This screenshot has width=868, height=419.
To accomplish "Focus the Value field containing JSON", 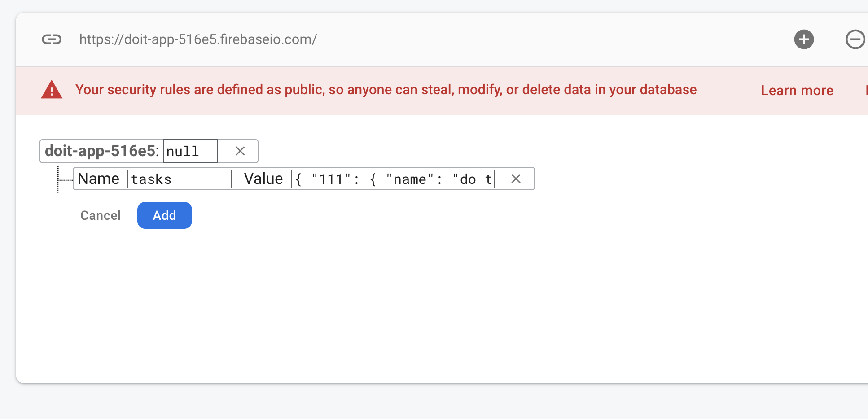I will pyautogui.click(x=392, y=179).
